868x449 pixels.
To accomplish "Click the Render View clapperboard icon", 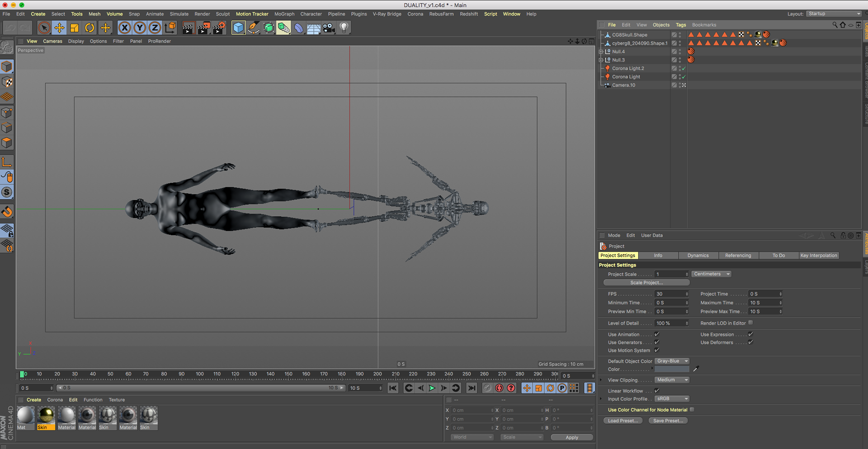I will (x=188, y=28).
